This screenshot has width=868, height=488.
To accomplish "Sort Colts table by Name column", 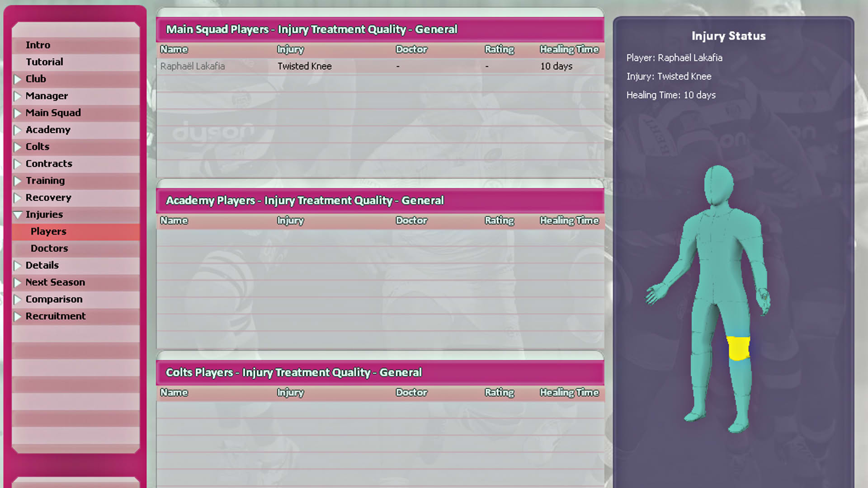I will coord(174,392).
